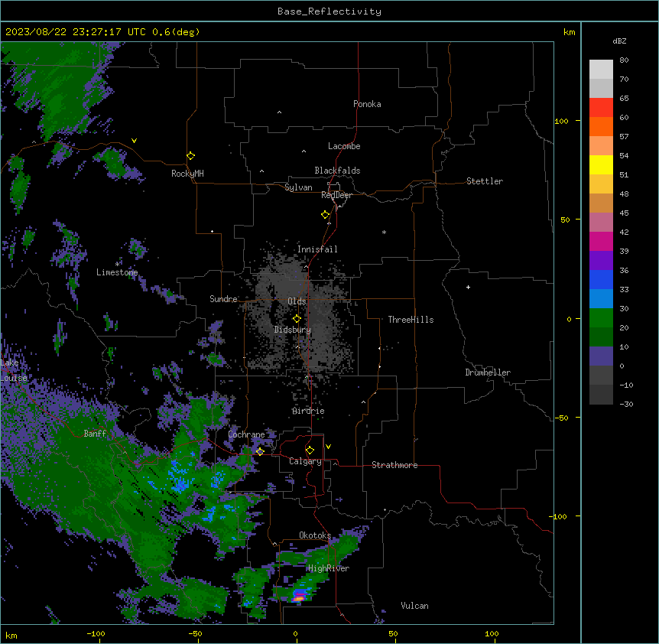
Task: Select the light gray 70-80 dBZ legend swatch
Action: (601, 70)
